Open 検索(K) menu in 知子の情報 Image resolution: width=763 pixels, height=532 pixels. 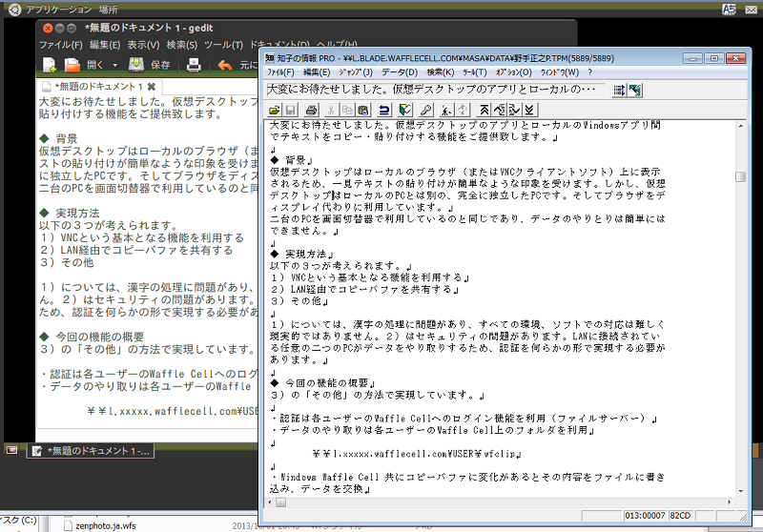pyautogui.click(x=441, y=72)
